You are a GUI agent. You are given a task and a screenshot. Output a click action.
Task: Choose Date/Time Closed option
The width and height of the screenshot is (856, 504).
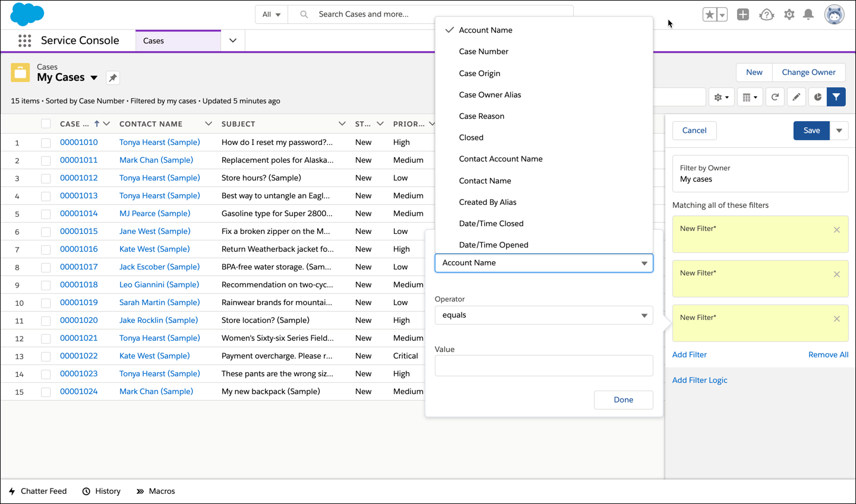[x=544, y=224]
